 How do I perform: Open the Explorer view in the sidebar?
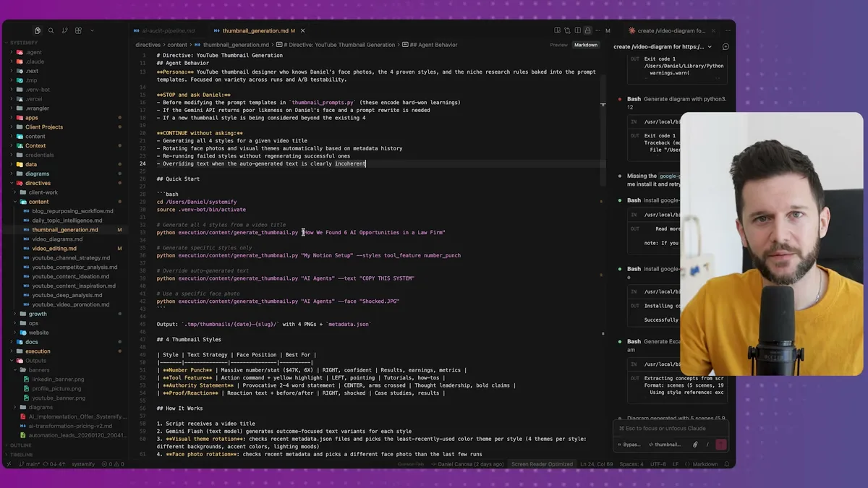pyautogui.click(x=38, y=31)
